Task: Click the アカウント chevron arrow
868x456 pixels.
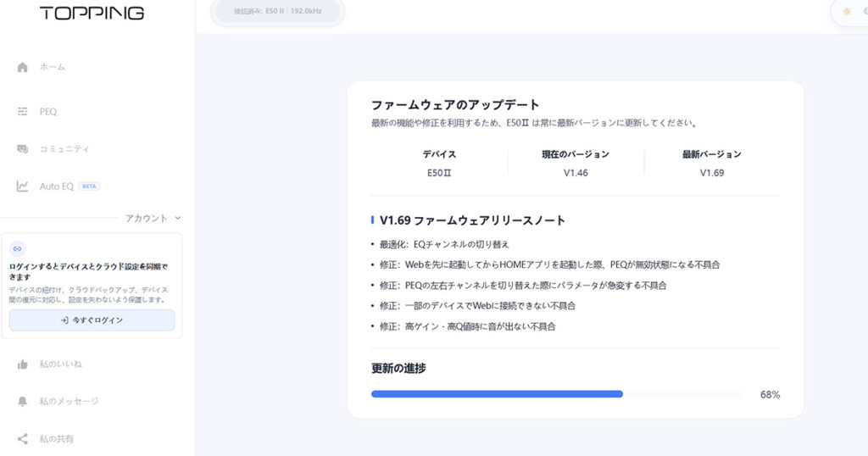Action: coord(178,218)
